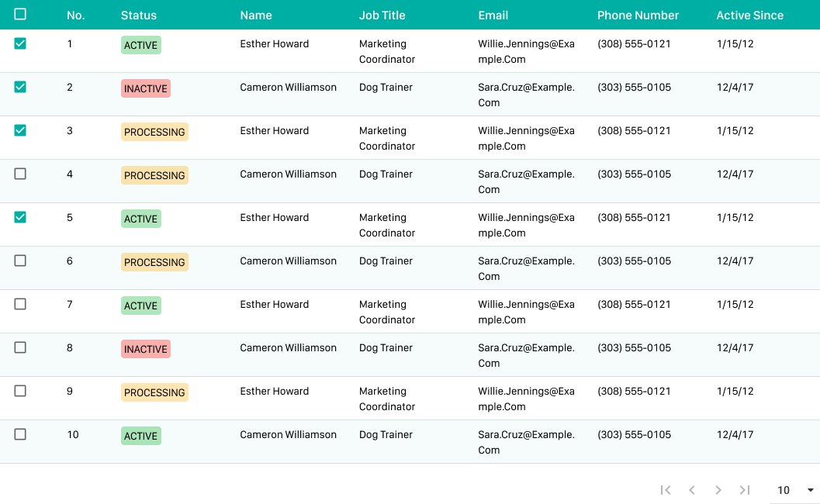Click the date 12/4/17 in row 2
Screen dimensions: 820x504
coord(735,88)
